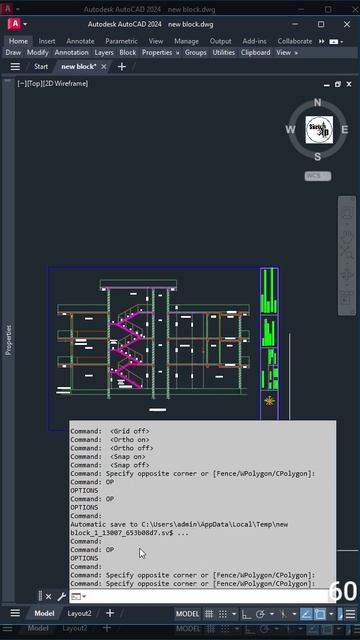Go to the Manage ribbon tab
This screenshot has height=640, width=360.
(x=187, y=41)
